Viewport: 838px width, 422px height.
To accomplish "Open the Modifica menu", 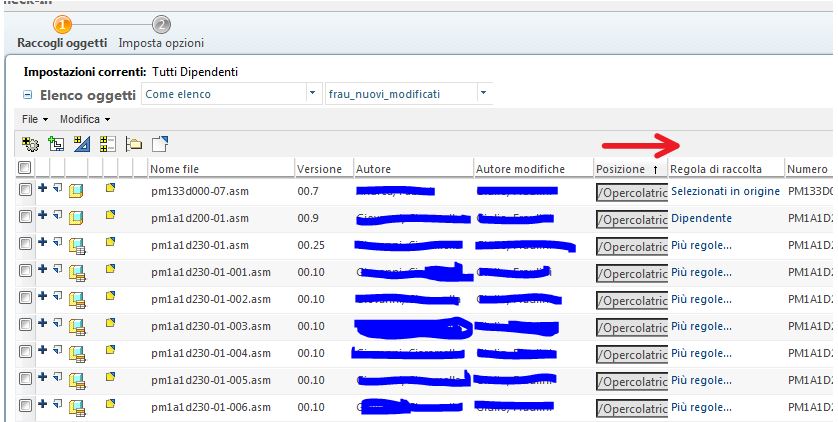I will (85, 119).
